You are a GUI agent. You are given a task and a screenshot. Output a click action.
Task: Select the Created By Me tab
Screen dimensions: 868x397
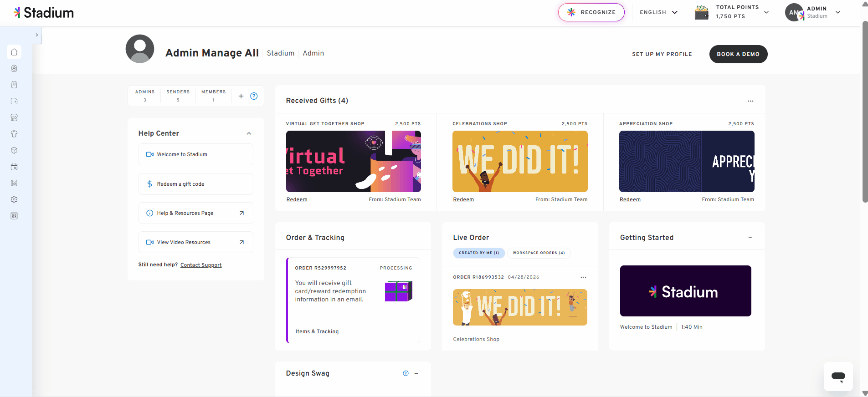point(479,253)
